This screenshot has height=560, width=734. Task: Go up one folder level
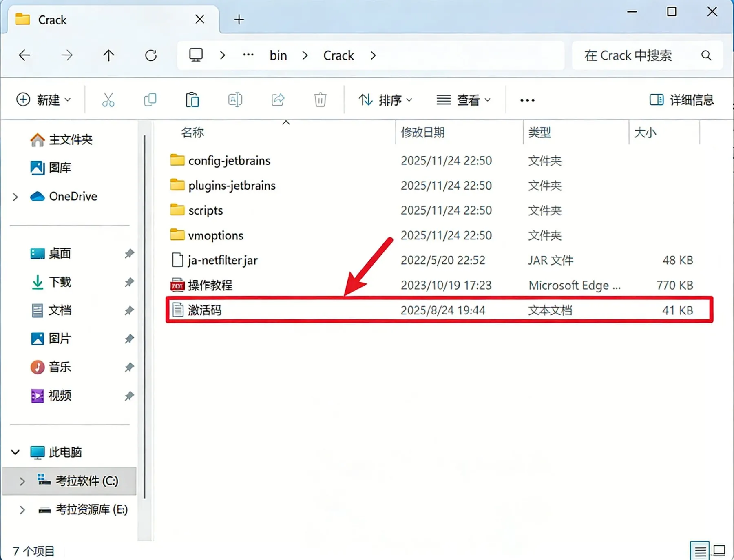point(108,55)
